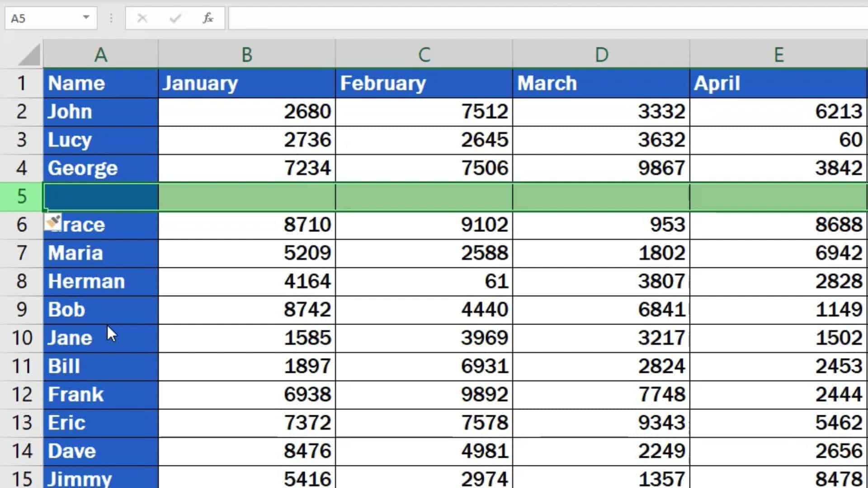Select the Name header cell
Image resolution: width=868 pixels, height=488 pixels.
point(100,83)
